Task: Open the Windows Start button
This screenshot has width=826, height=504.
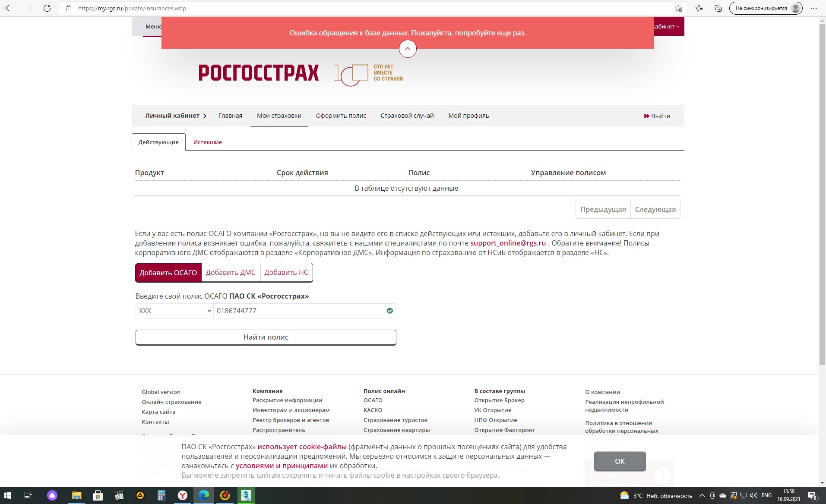Action: point(7,495)
